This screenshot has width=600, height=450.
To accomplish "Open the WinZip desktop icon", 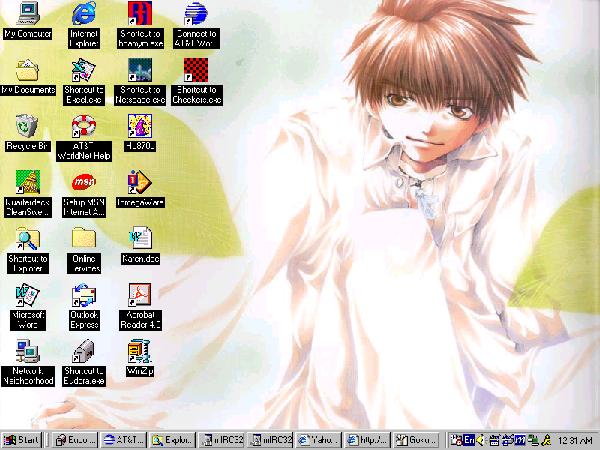I will [140, 352].
